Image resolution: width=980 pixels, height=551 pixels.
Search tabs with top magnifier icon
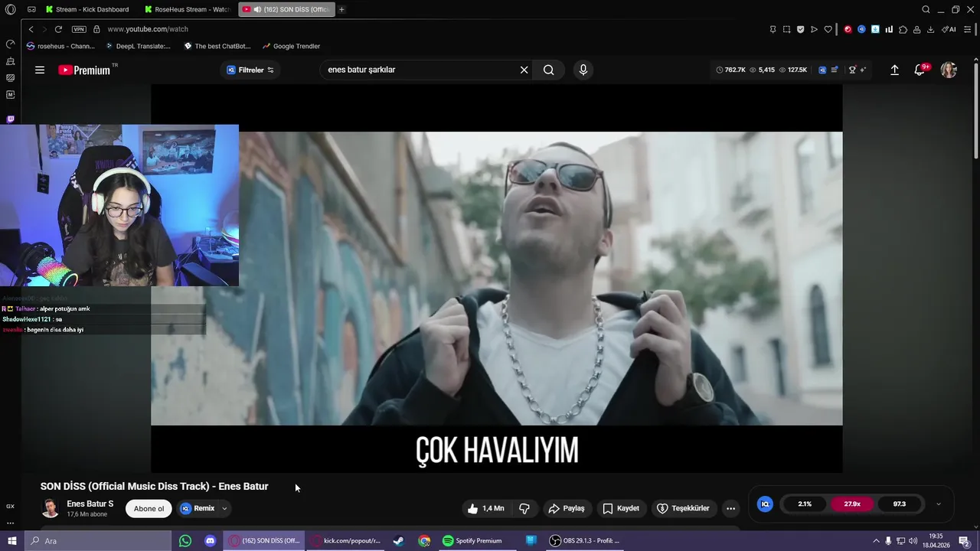pos(926,9)
